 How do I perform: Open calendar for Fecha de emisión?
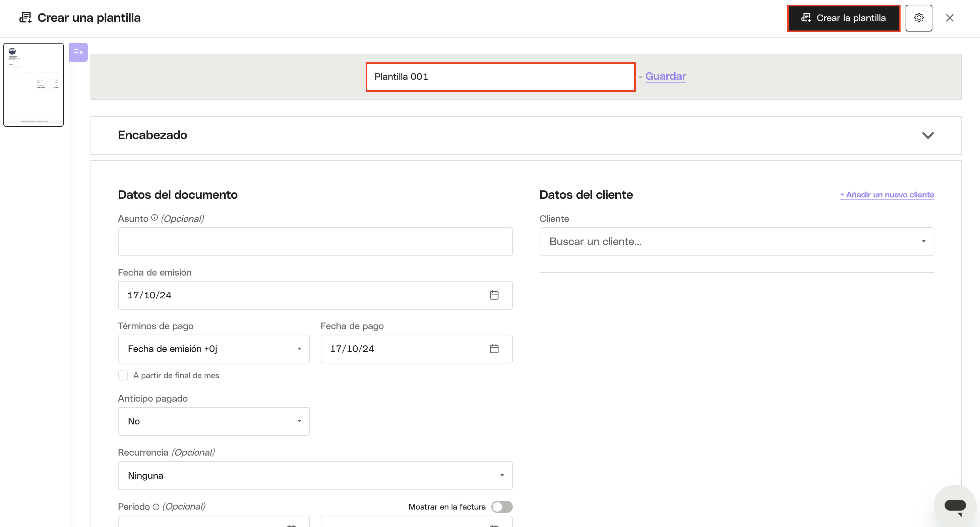pyautogui.click(x=494, y=295)
